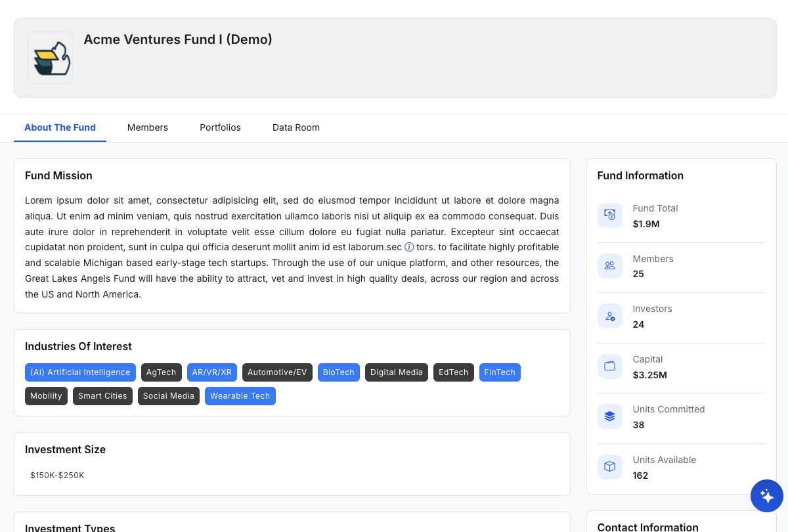Click the Investors person icon
This screenshot has height=532, width=788.
tap(609, 316)
